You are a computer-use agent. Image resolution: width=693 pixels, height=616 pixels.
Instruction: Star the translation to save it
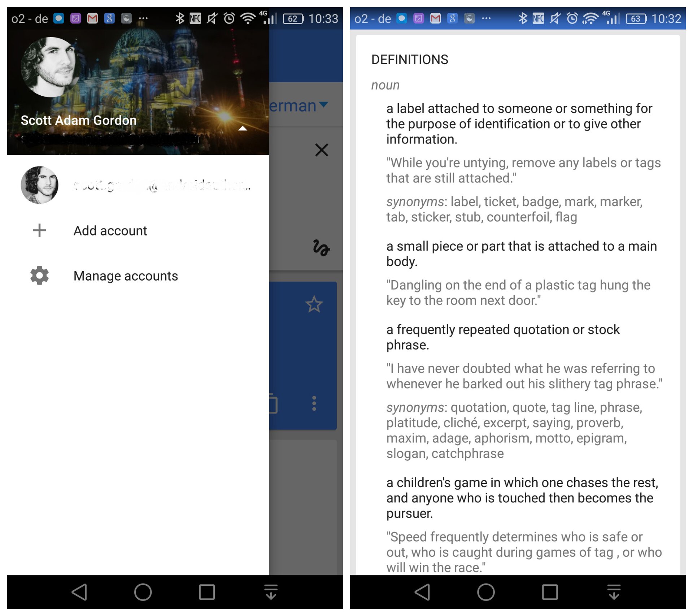pyautogui.click(x=314, y=304)
